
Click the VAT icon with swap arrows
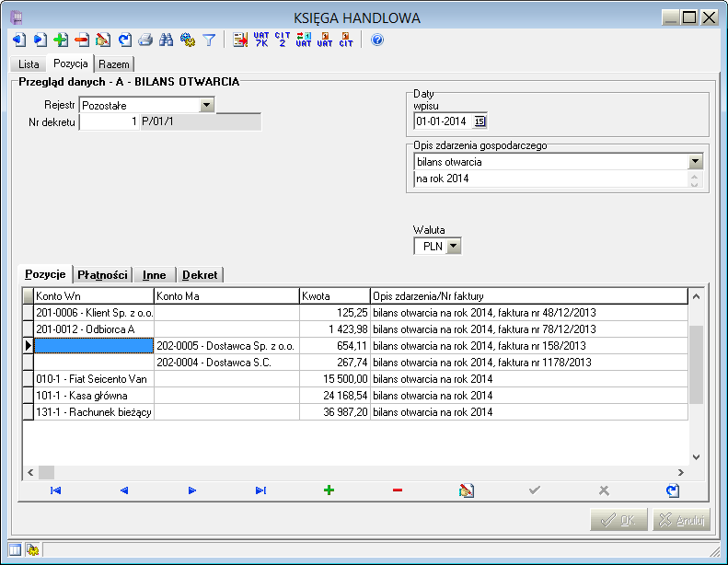(304, 40)
